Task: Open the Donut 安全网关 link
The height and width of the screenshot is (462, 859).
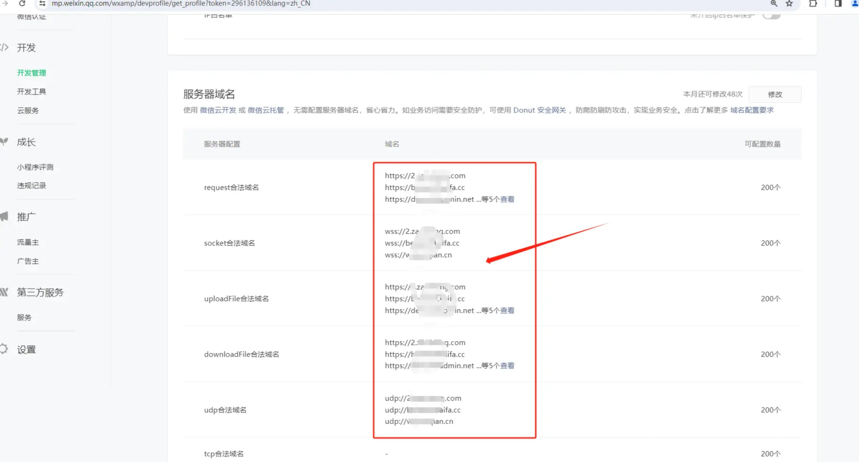Action: click(x=540, y=110)
